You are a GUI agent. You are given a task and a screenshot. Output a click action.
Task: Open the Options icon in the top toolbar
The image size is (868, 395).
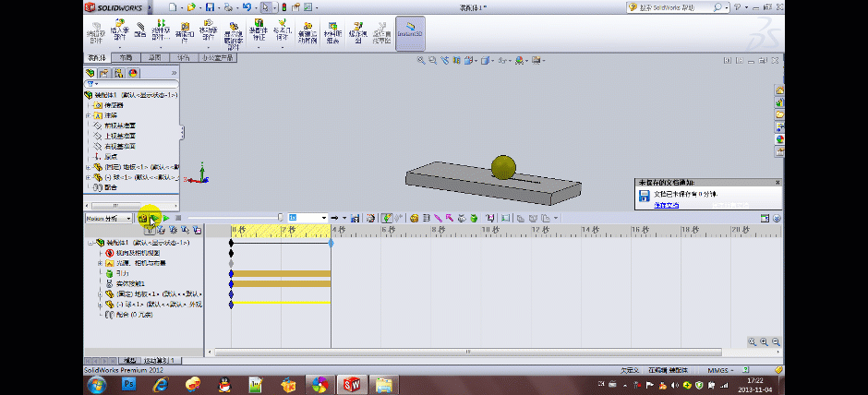tap(308, 7)
